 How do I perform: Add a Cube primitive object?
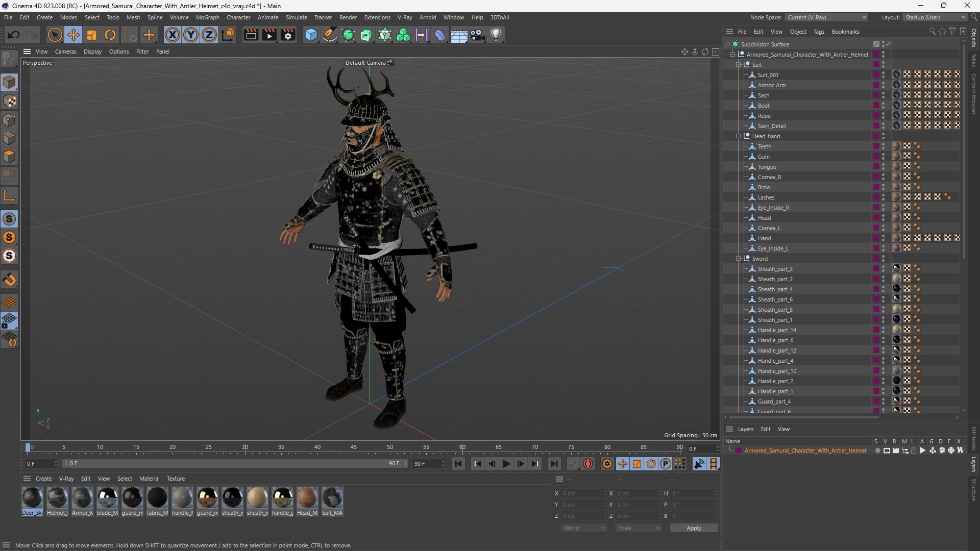(x=311, y=35)
